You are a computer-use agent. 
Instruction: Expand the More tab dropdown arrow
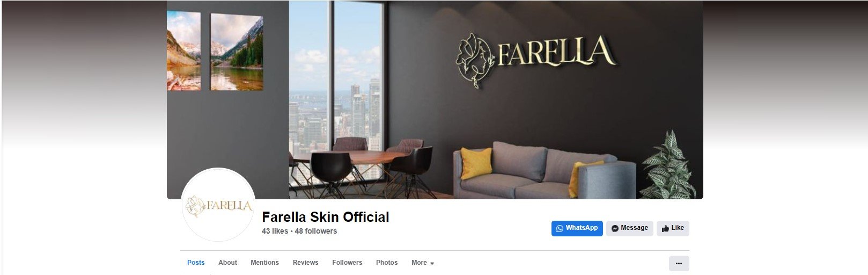pos(432,263)
